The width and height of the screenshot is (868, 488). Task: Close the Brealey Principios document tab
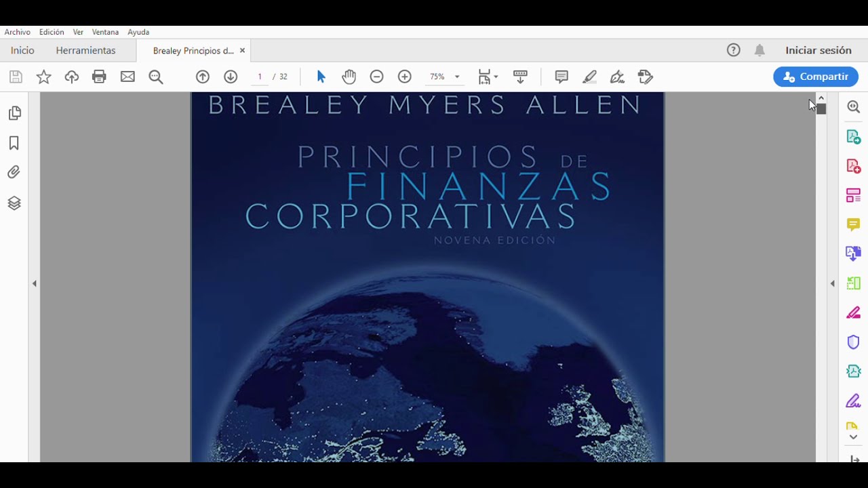[242, 51]
